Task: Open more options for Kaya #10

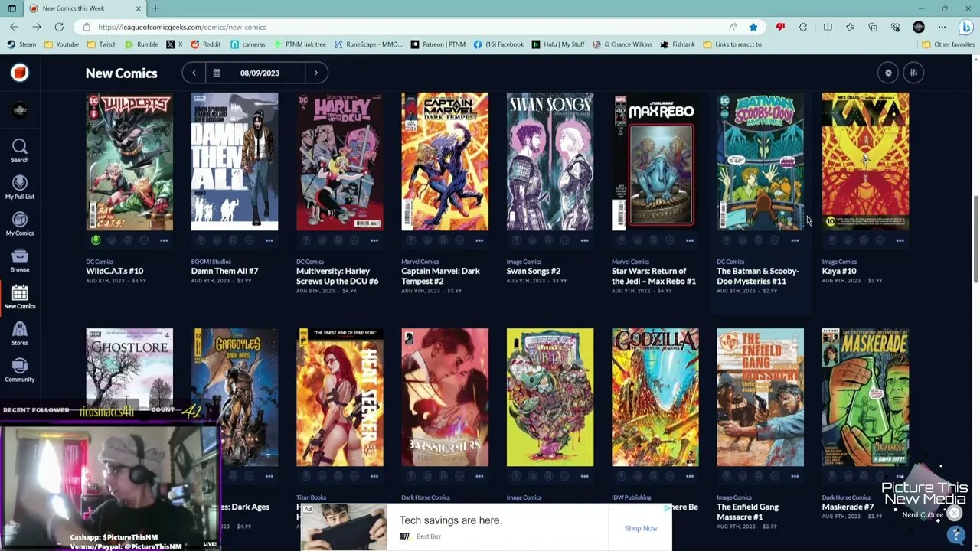Action: pyautogui.click(x=900, y=240)
